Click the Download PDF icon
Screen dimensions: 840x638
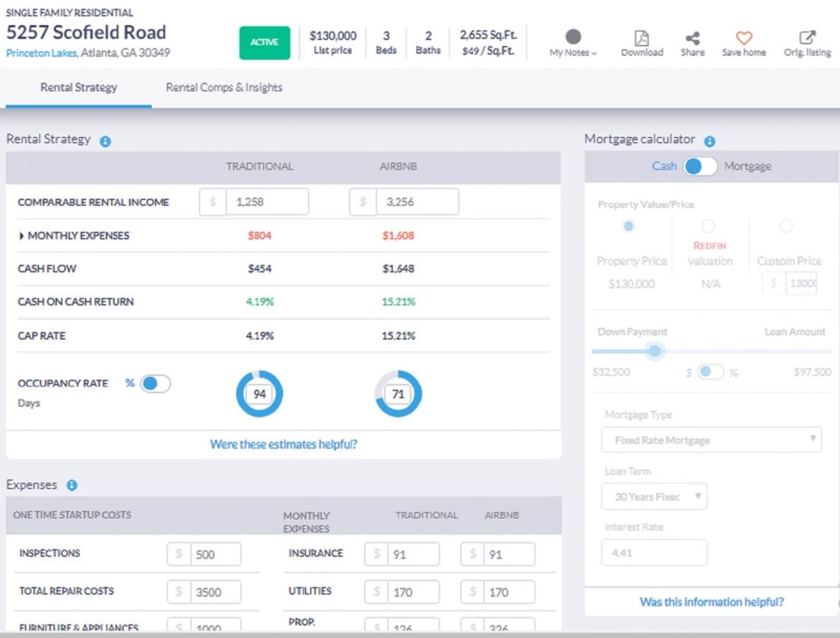pyautogui.click(x=641, y=38)
